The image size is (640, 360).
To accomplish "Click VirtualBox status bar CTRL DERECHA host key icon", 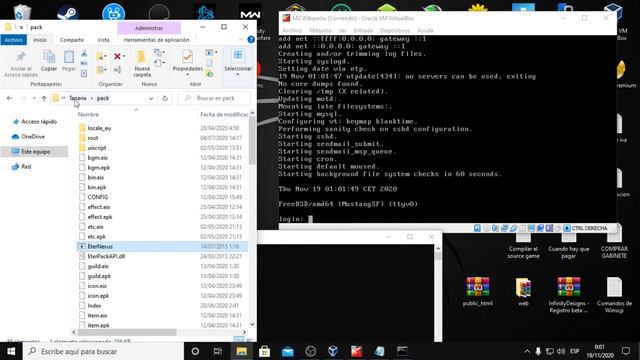I will 567,228.
